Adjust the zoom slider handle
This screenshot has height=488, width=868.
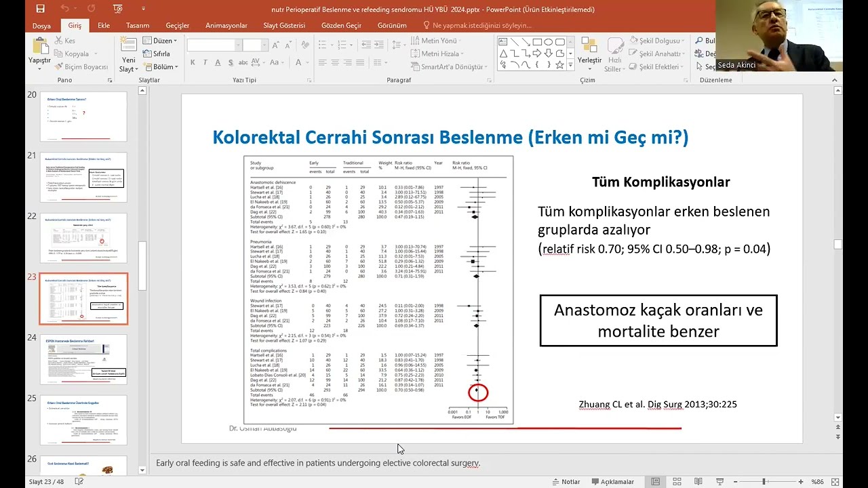coord(764,482)
